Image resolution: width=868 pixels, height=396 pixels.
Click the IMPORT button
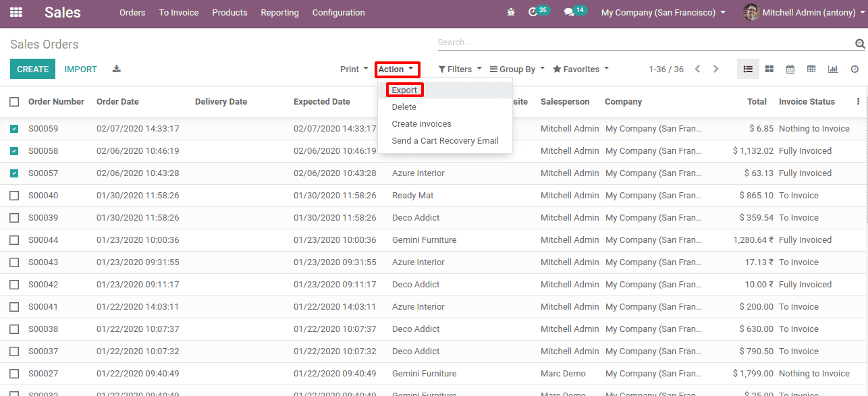click(x=80, y=69)
